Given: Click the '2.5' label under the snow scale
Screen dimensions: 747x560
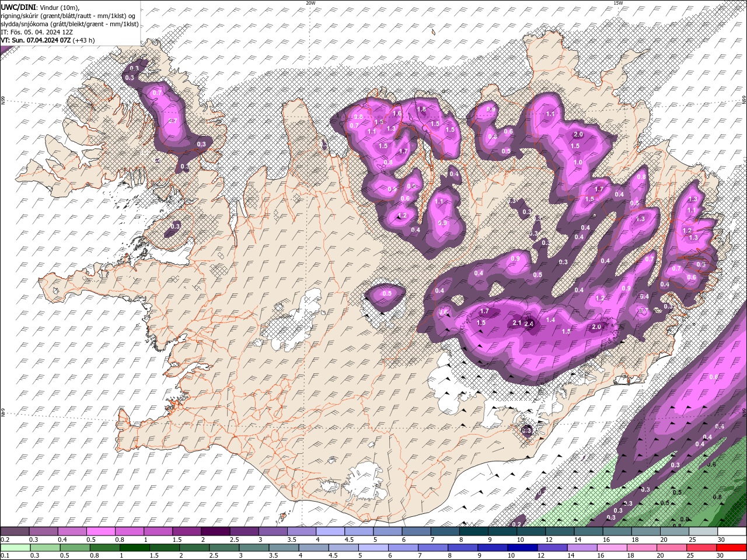Looking at the screenshot, I should pos(234,540).
